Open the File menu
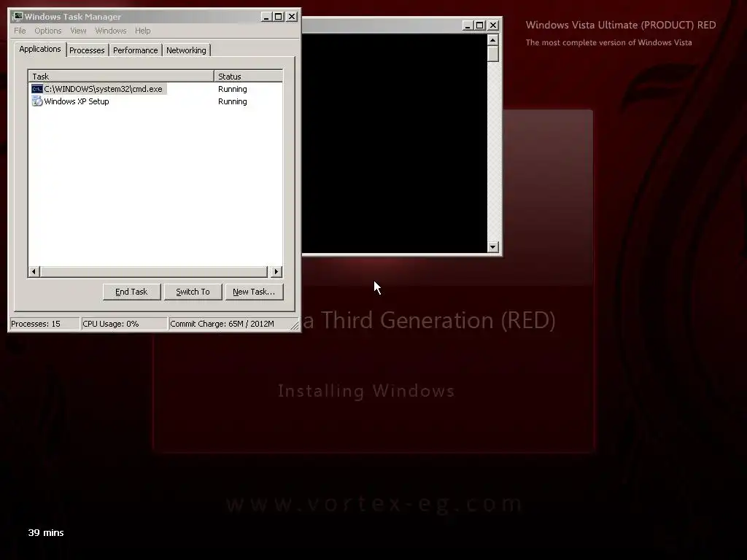 [20, 31]
